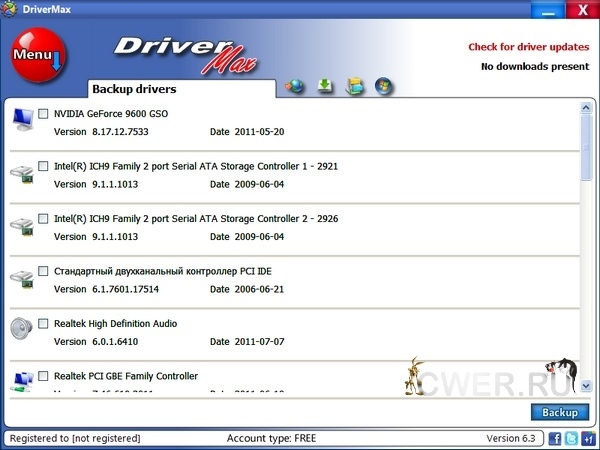Image resolution: width=600 pixels, height=450 pixels.
Task: Tick Realtek High Definition Audio checkbox
Action: (x=43, y=324)
